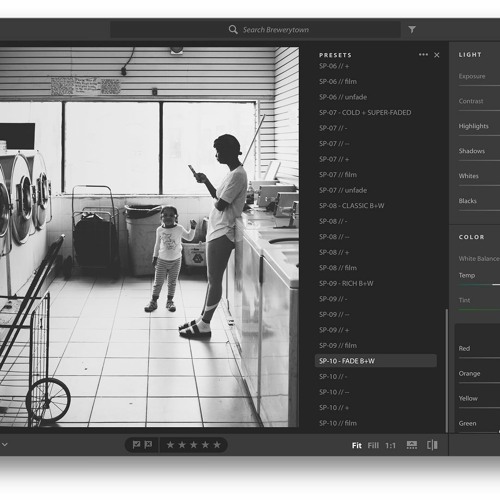
Task: Set zoom to 1:1
Action: (390, 446)
